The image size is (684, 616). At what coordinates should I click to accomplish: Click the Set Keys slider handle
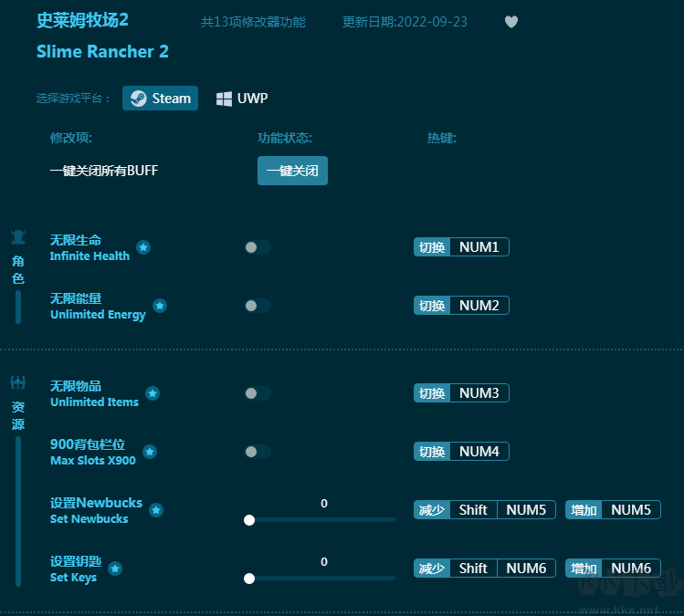click(249, 579)
